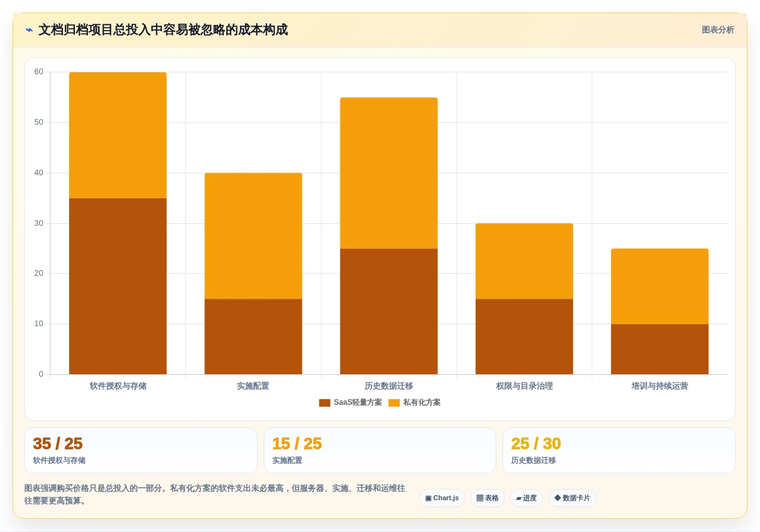Click the 图表分析 label in header
Viewport: 760px width, 532px height.
[x=718, y=30]
